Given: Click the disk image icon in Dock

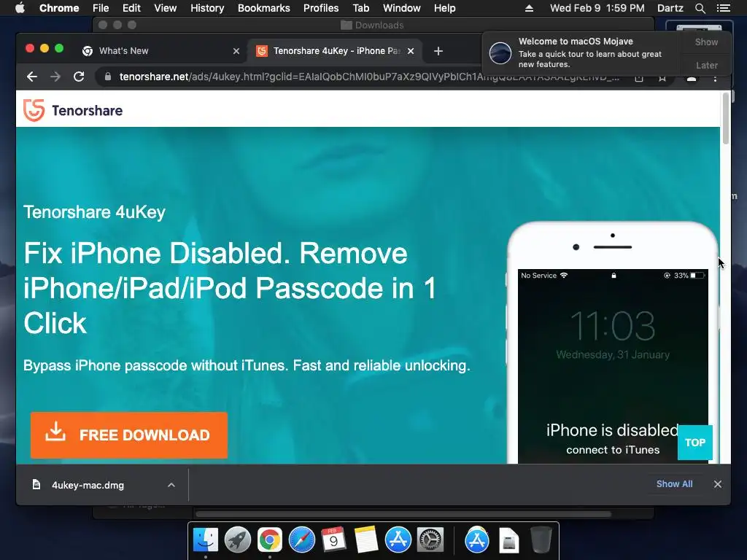Looking at the screenshot, I should pos(508,540).
